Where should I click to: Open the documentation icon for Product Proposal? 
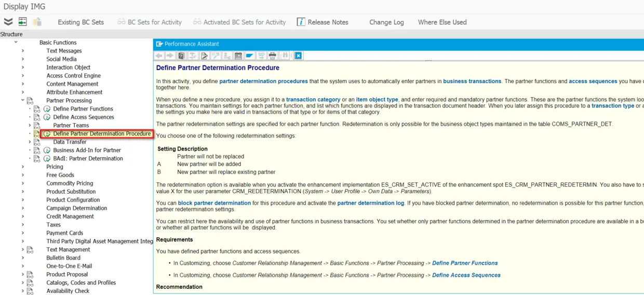pyautogui.click(x=30, y=274)
